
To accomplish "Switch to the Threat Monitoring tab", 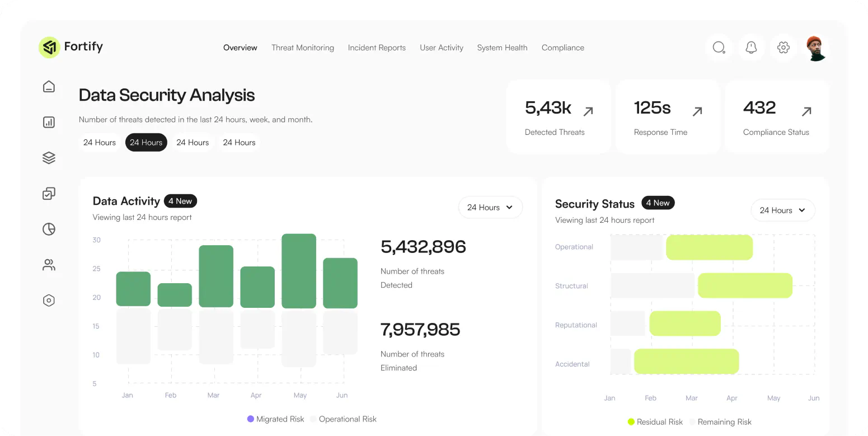I will (x=303, y=48).
